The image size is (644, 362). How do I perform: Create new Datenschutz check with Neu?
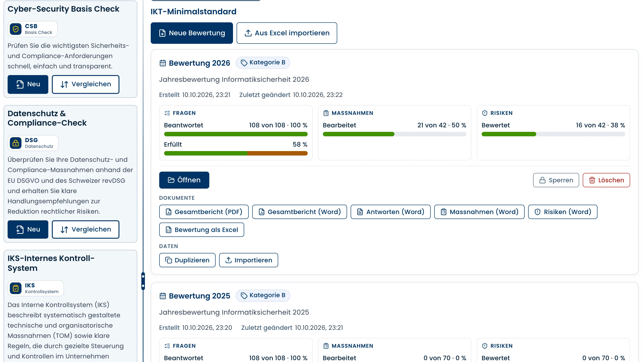(x=28, y=229)
